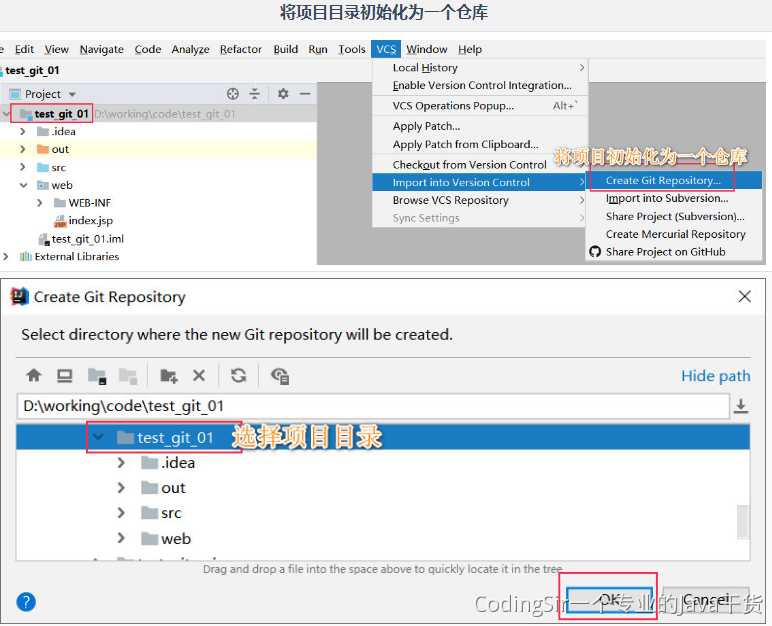Open the Refactor menu
The width and height of the screenshot is (772, 626).
click(x=241, y=49)
